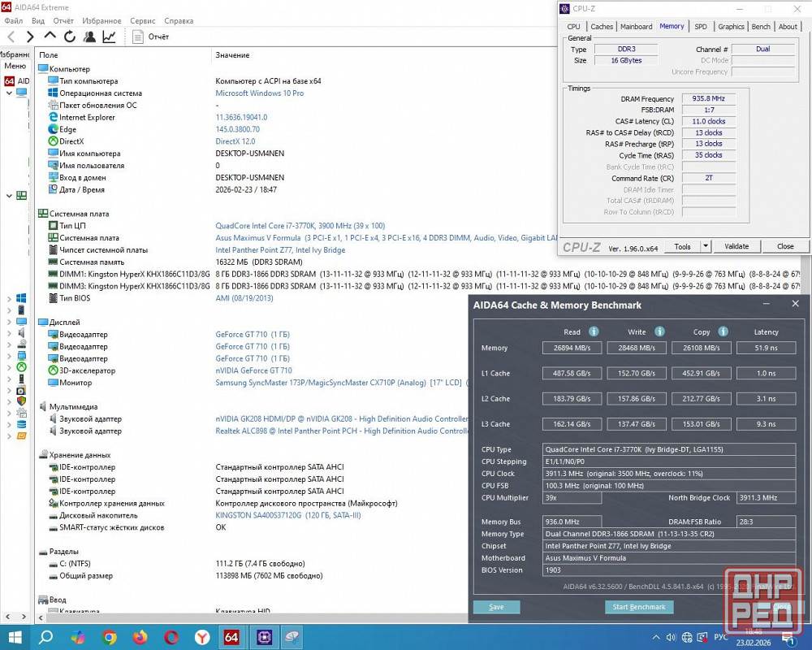Switch to the Mainboard tab in CPU-Z
This screenshot has width=812, height=650.
coord(636,26)
